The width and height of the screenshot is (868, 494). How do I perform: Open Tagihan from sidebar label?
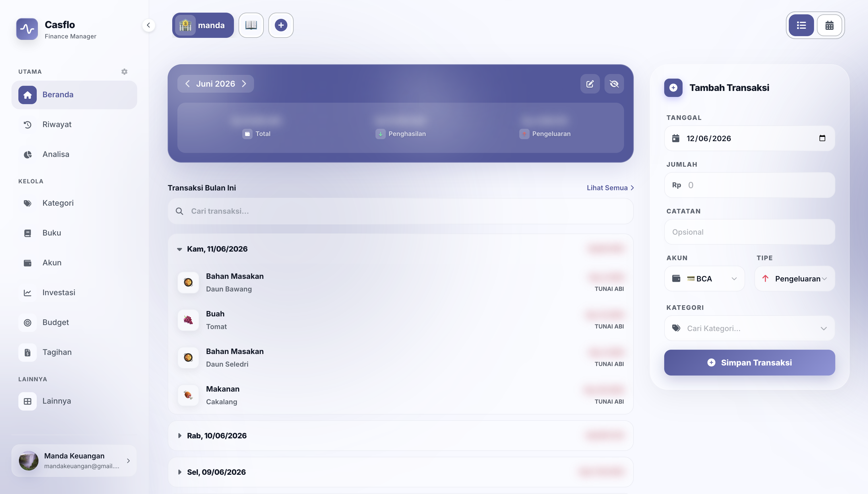point(57,353)
